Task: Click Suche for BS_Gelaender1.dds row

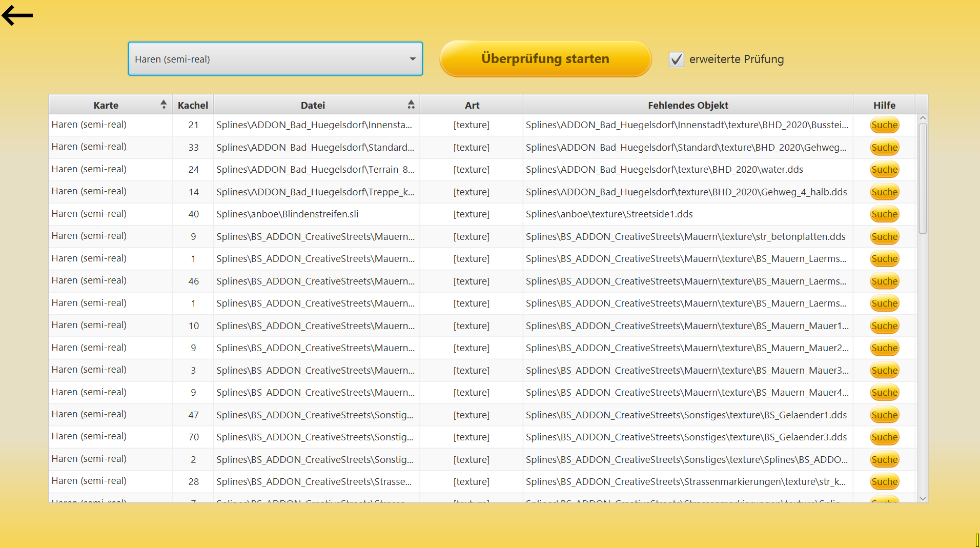Action: 884,415
